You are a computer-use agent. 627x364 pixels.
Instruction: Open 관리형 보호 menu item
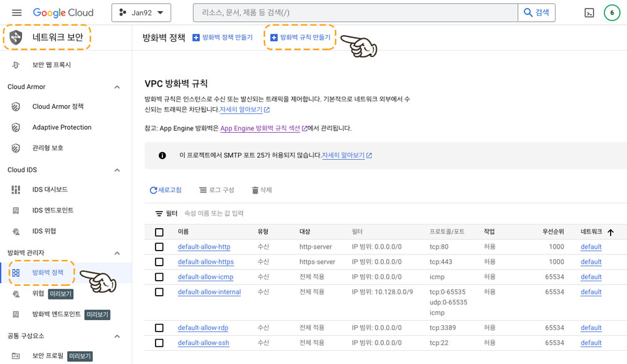(48, 148)
